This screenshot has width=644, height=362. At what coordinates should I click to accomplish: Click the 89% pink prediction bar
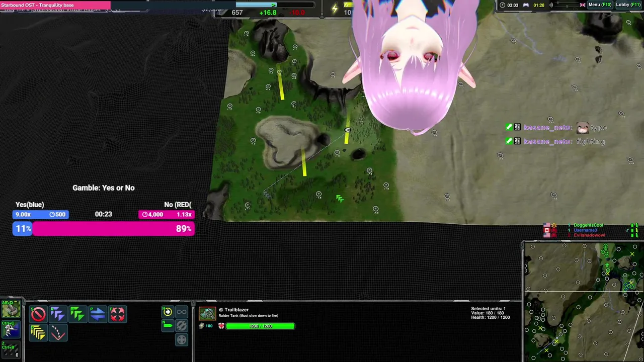point(114,229)
